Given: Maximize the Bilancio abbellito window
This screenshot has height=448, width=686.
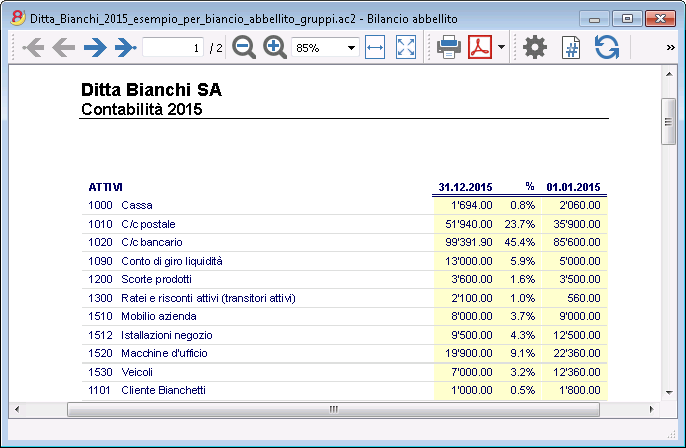Looking at the screenshot, I should pyautogui.click(x=627, y=19).
